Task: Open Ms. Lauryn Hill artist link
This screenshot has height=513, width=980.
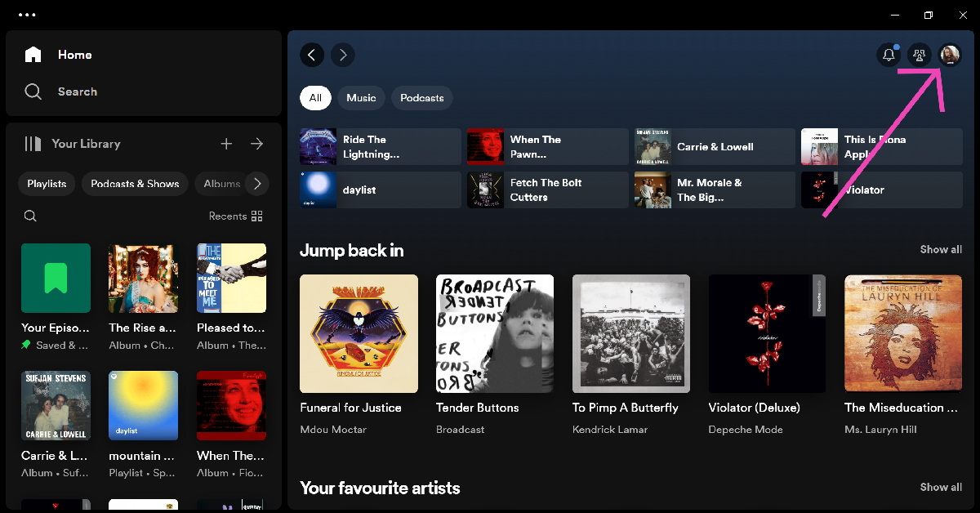Action: click(881, 430)
